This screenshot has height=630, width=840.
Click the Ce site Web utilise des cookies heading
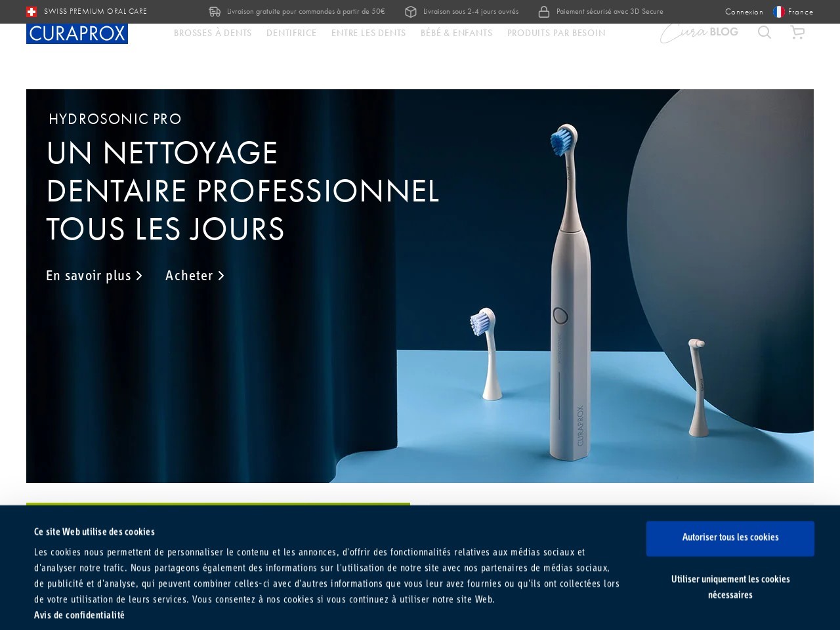coord(94,532)
